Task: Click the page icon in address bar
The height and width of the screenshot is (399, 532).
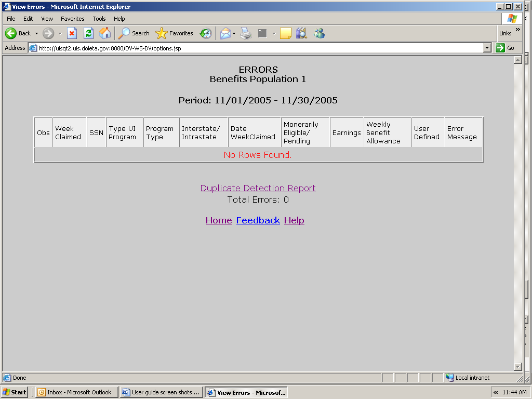Action: (x=33, y=48)
